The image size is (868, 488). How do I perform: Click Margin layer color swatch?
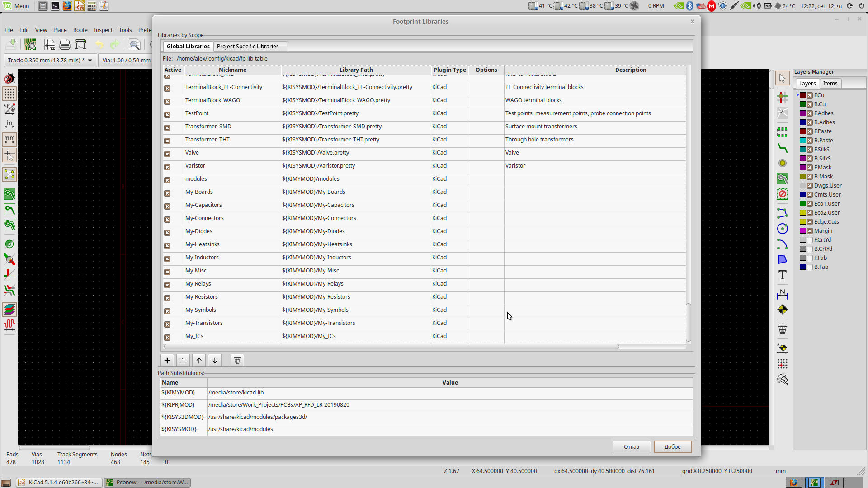[802, 231]
